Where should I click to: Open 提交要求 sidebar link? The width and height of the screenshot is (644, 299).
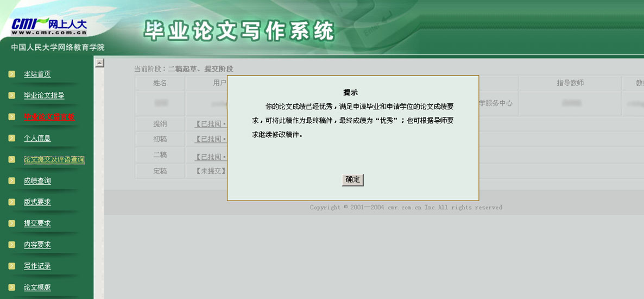tap(37, 223)
